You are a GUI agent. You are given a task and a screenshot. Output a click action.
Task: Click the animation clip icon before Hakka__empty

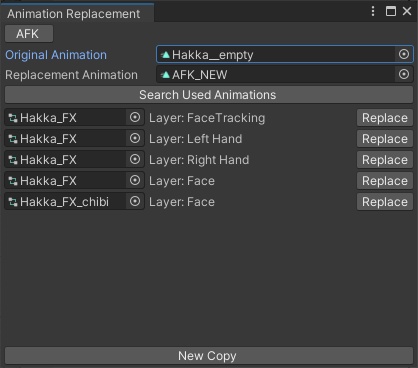165,55
